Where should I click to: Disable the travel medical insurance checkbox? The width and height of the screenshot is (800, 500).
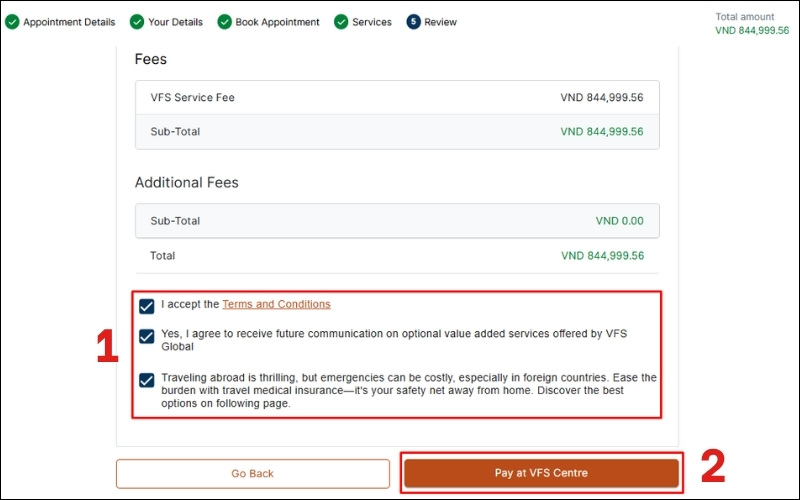147,380
